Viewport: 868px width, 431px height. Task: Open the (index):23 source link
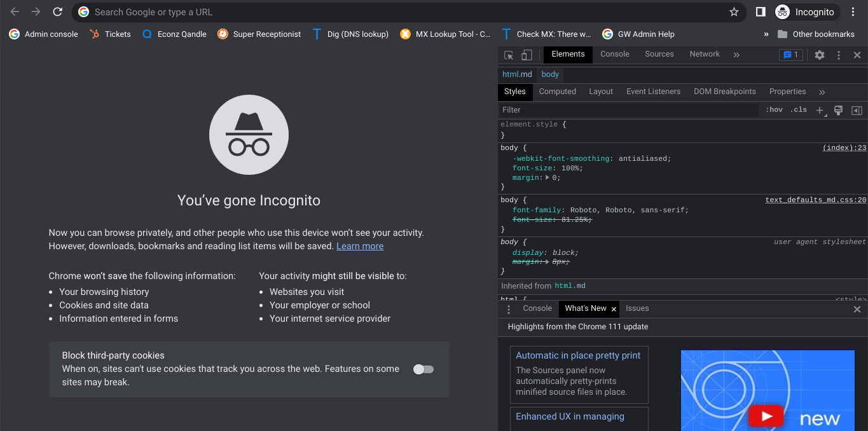844,148
